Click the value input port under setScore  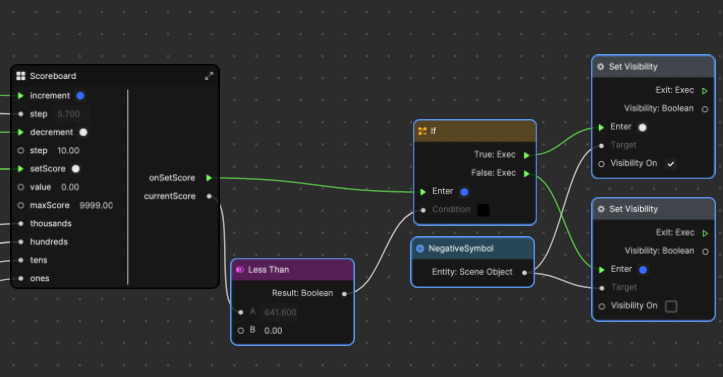[21, 187]
